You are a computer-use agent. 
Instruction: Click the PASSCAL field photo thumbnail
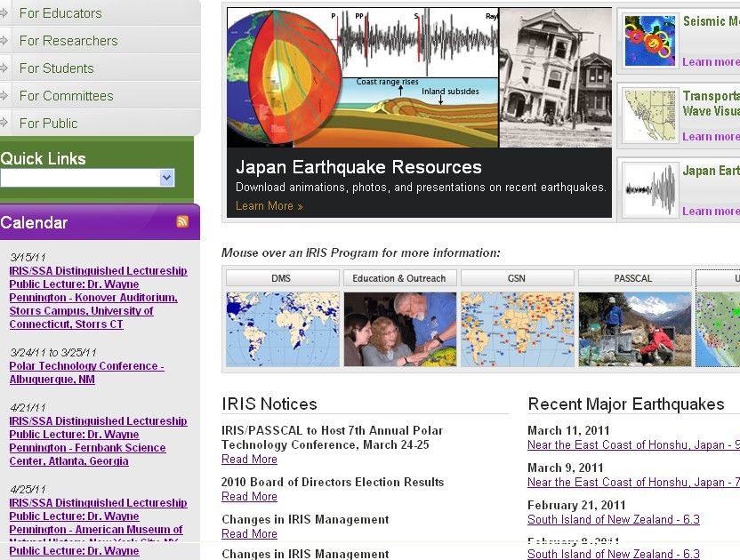[x=634, y=329]
